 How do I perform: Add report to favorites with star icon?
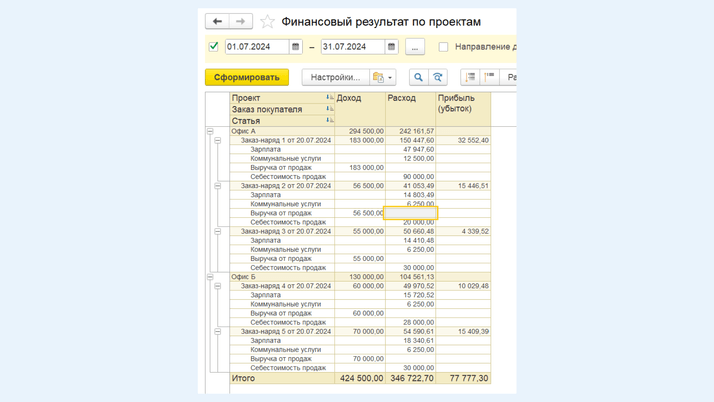pyautogui.click(x=267, y=21)
